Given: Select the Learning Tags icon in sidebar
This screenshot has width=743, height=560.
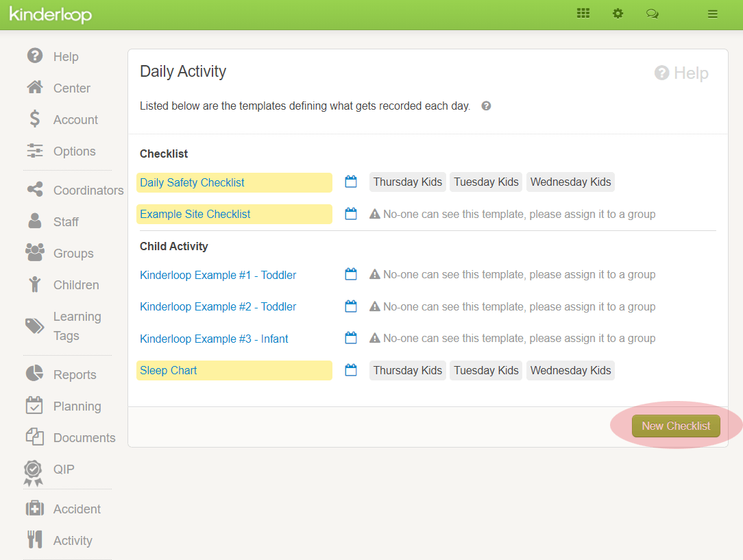Looking at the screenshot, I should tap(34, 326).
